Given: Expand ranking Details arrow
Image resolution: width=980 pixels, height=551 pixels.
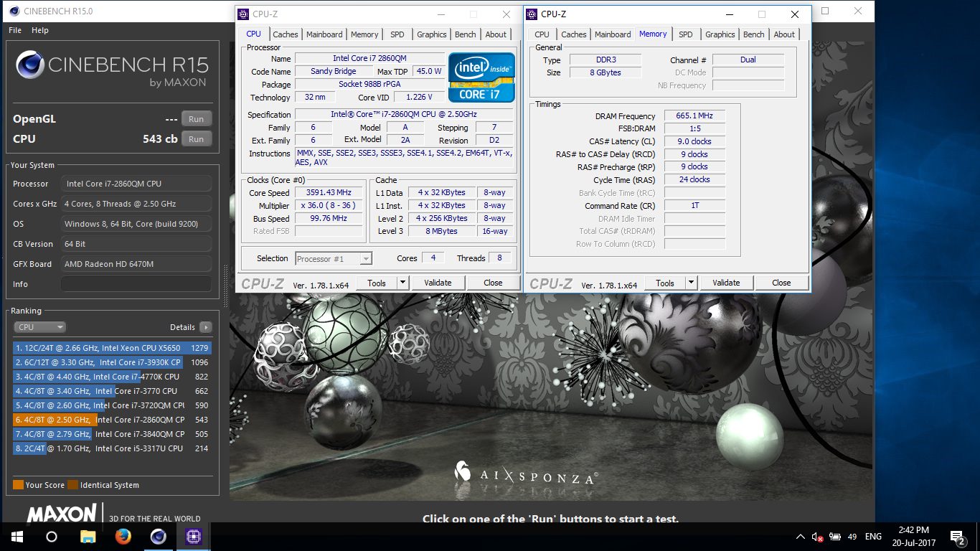Looking at the screenshot, I should click(x=206, y=327).
